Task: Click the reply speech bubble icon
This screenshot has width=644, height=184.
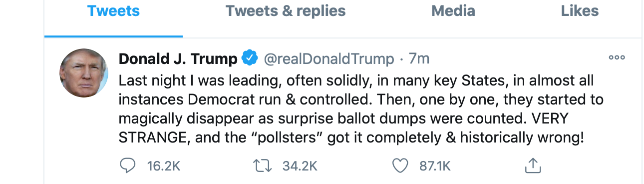Action: 128,166
